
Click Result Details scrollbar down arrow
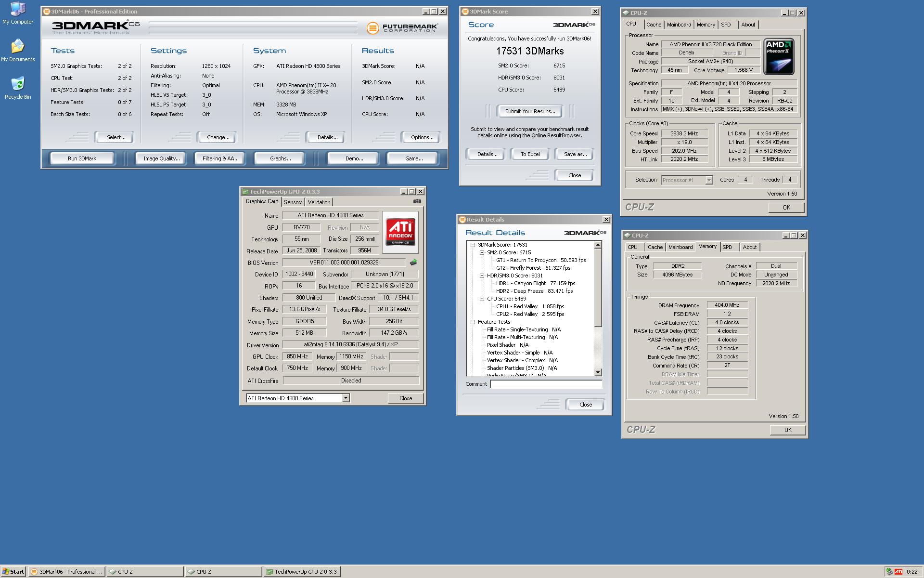pyautogui.click(x=598, y=372)
